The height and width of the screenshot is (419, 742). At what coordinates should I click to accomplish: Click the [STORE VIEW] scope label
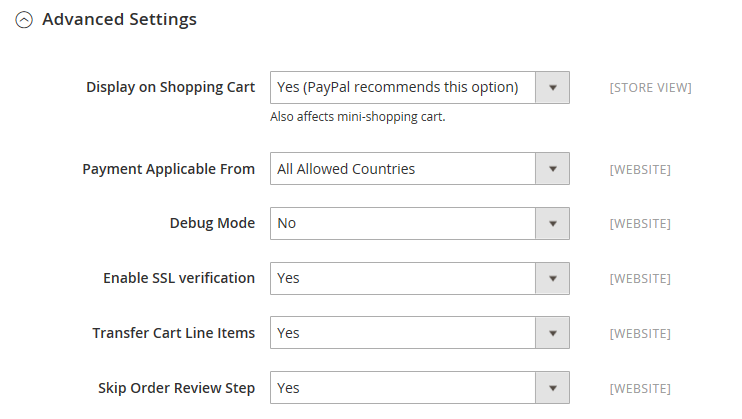(650, 88)
